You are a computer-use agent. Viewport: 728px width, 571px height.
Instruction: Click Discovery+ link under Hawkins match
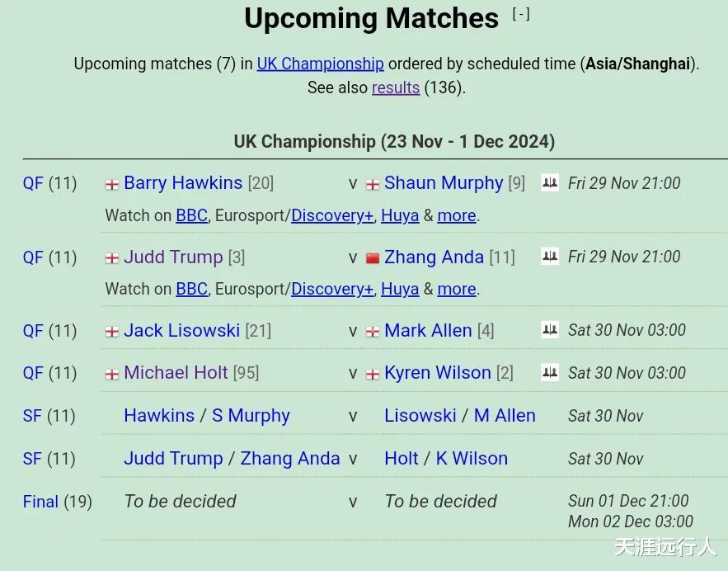pyautogui.click(x=332, y=215)
